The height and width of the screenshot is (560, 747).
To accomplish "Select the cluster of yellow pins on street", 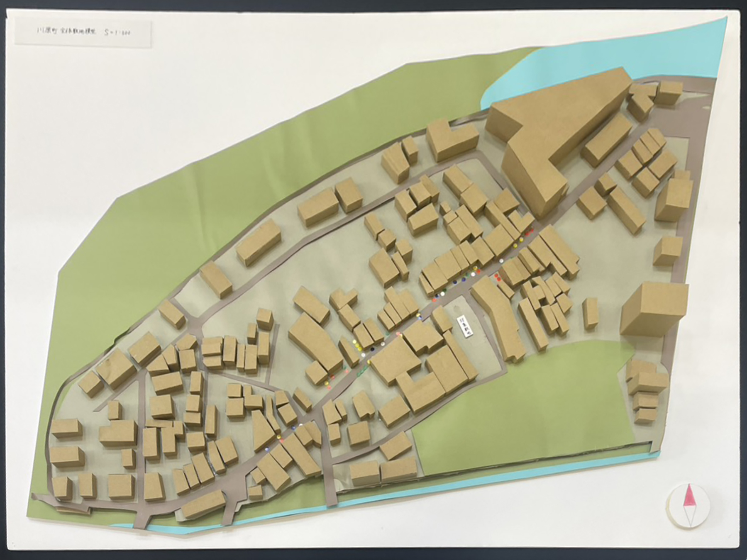I will (x=357, y=344).
